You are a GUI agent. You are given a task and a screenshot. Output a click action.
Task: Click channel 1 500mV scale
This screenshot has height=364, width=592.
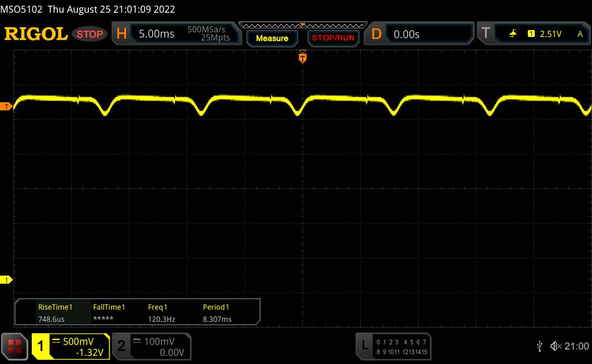pyautogui.click(x=78, y=341)
